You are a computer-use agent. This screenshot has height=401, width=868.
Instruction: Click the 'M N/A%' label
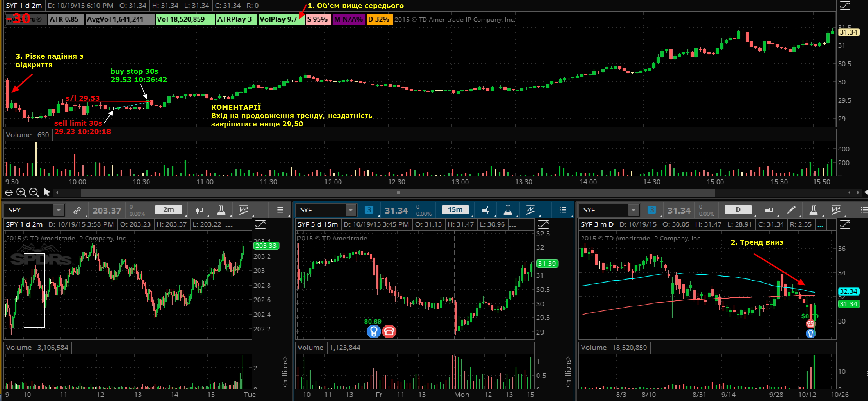349,19
